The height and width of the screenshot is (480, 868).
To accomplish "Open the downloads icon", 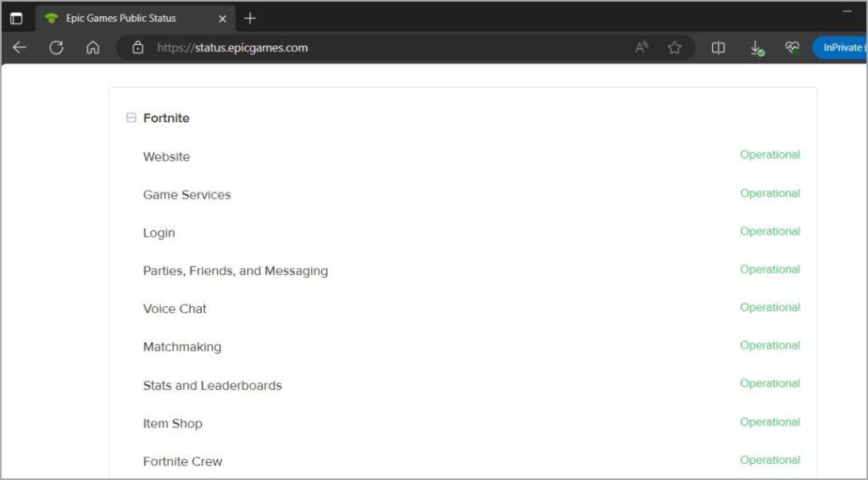I will point(757,48).
